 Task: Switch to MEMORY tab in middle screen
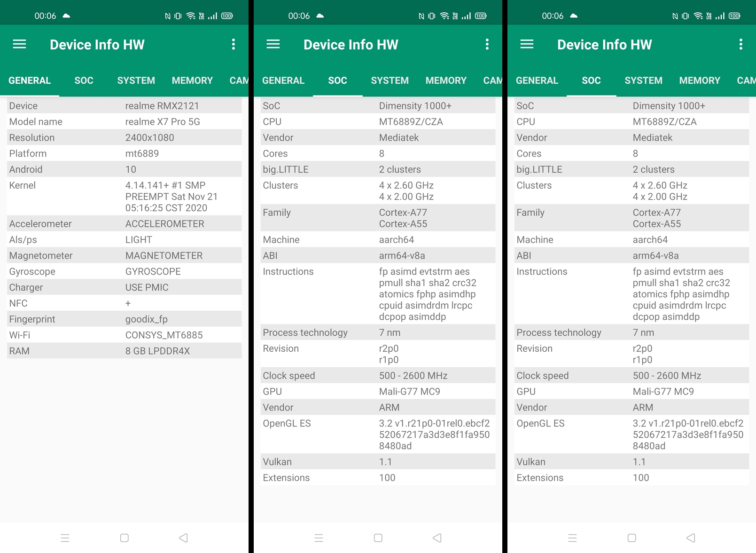(446, 80)
